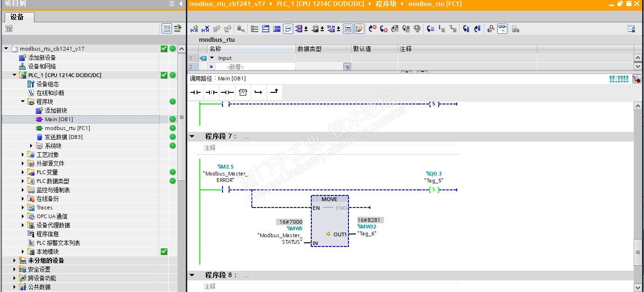Click set coil (S) for Tag_5
644x292 pixels.
point(434,189)
